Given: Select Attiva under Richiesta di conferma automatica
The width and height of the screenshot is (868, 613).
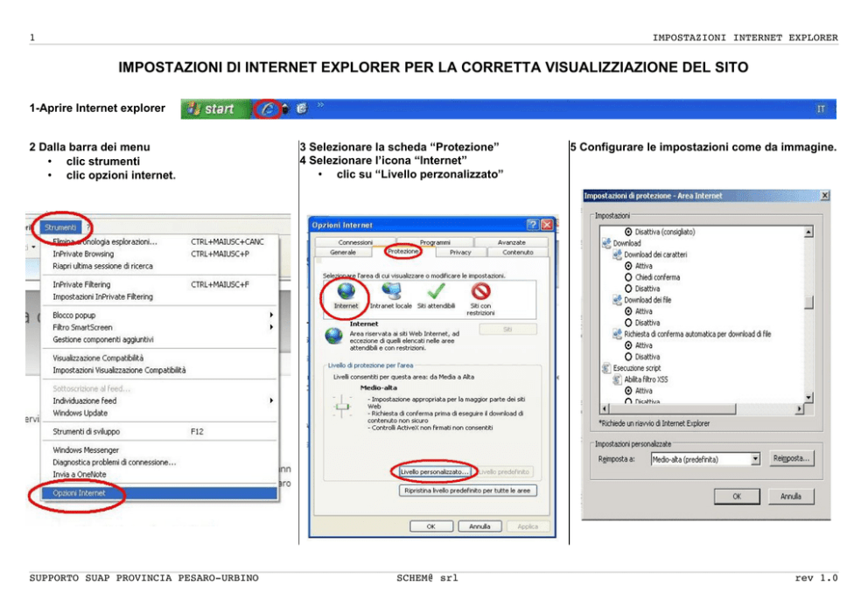Looking at the screenshot, I should click(x=628, y=345).
